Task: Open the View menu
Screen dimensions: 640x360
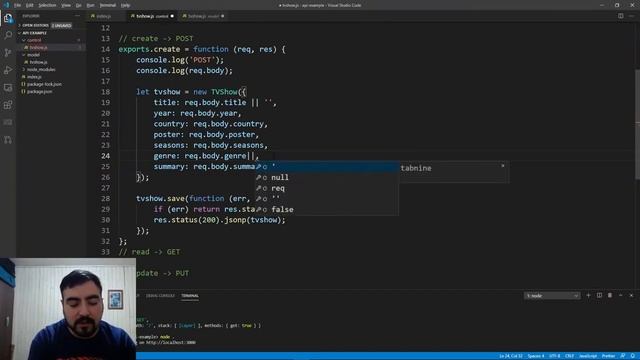Action: click(x=66, y=5)
